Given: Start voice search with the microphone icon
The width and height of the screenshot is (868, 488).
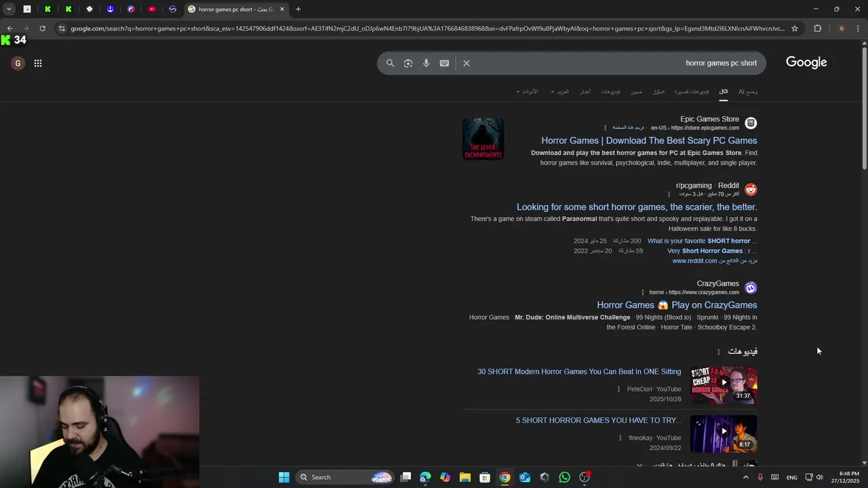Looking at the screenshot, I should coord(426,63).
